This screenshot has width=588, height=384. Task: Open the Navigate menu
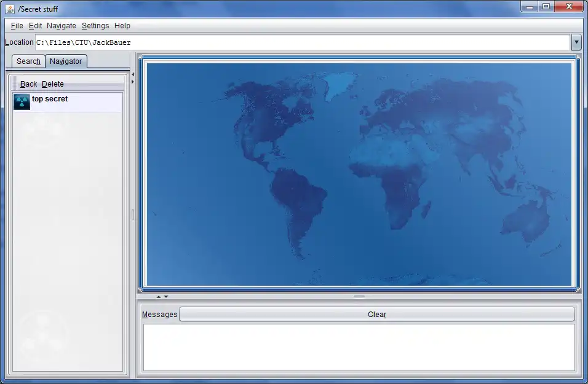[61, 26]
